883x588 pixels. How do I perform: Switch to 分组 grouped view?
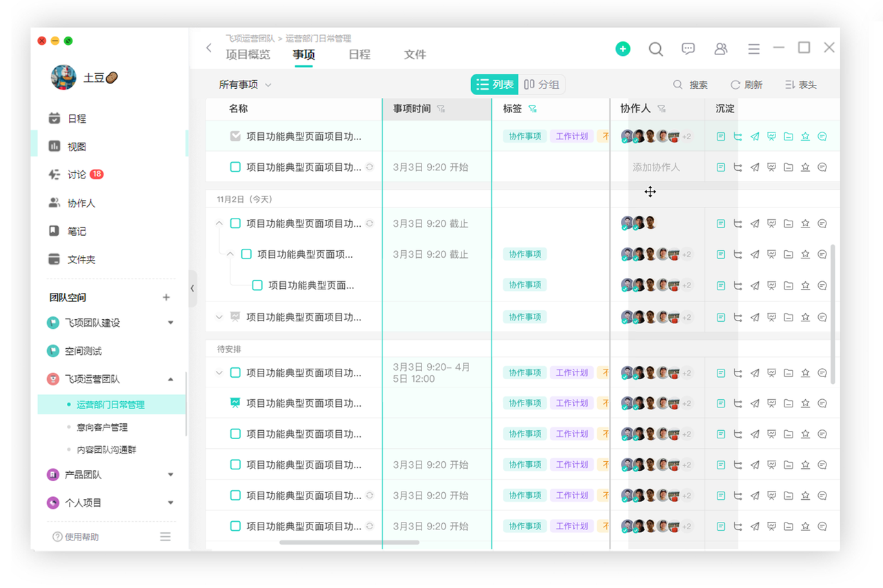pyautogui.click(x=542, y=85)
